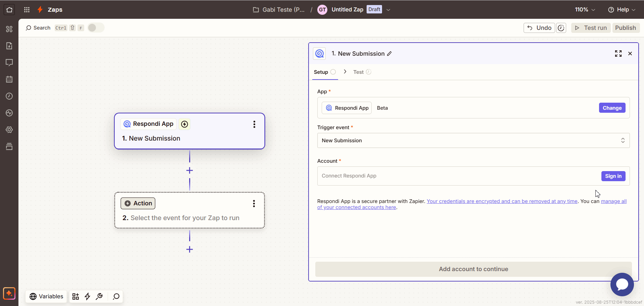This screenshot has height=306, width=644.
Task: Click the Draft status badge
Action: pos(374,9)
